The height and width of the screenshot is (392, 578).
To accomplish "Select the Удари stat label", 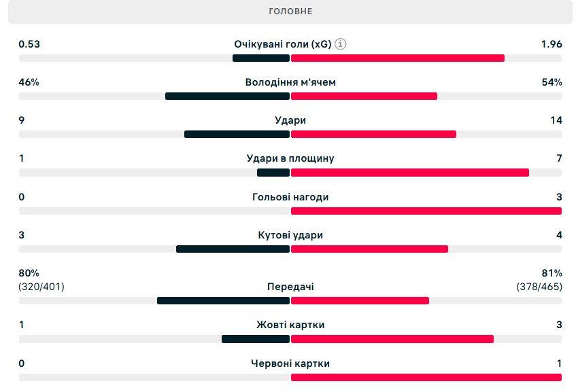I will [x=290, y=120].
